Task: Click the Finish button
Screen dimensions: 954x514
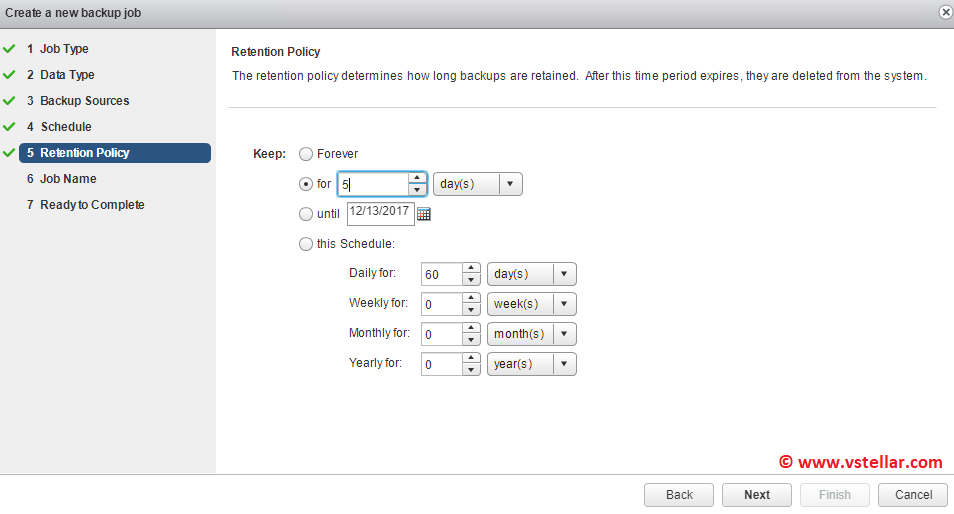Action: (x=835, y=495)
